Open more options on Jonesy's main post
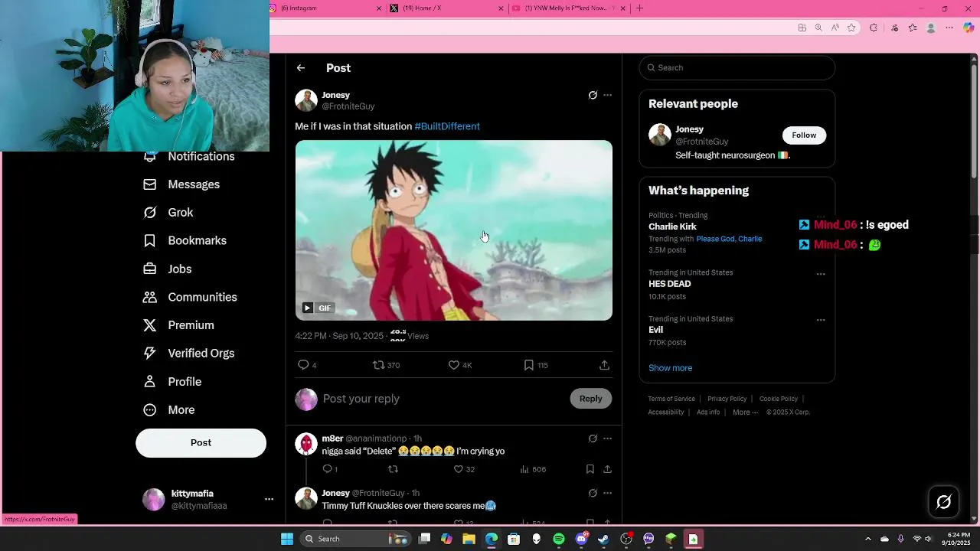The width and height of the screenshot is (980, 551). click(x=608, y=96)
